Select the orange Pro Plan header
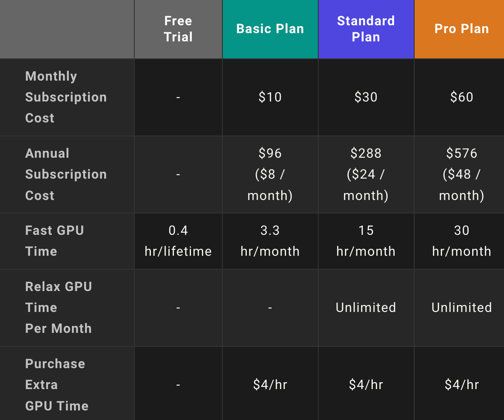The width and height of the screenshot is (504, 420). pos(461,29)
